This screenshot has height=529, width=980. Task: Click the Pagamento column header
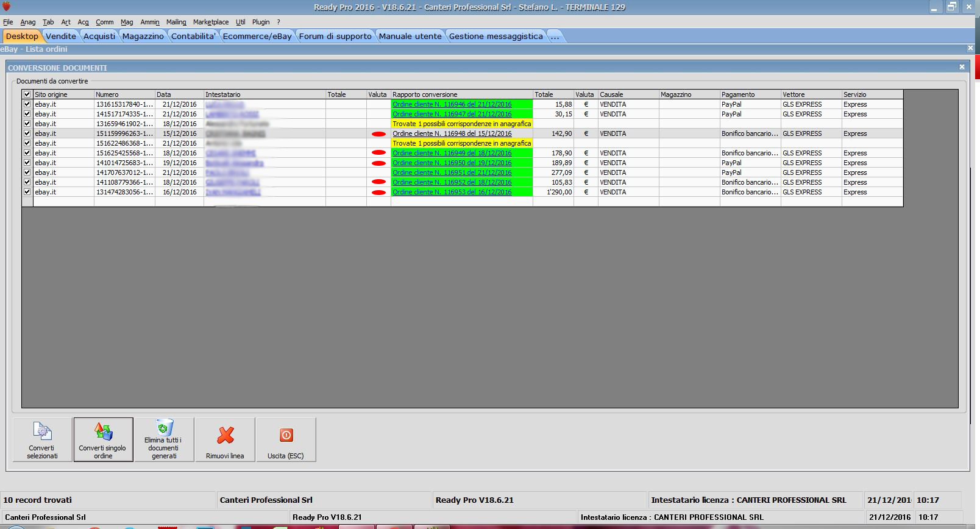click(751, 94)
